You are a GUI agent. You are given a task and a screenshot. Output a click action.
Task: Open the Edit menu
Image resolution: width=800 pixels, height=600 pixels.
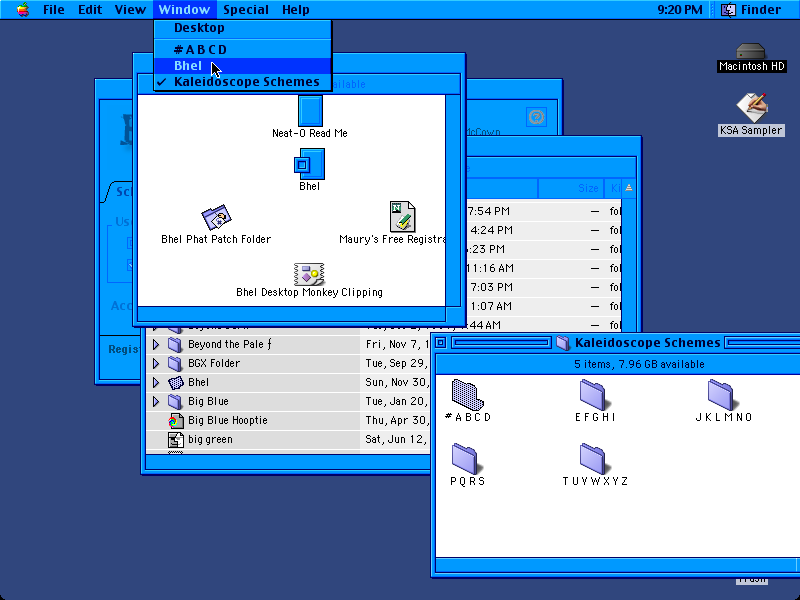pos(90,10)
